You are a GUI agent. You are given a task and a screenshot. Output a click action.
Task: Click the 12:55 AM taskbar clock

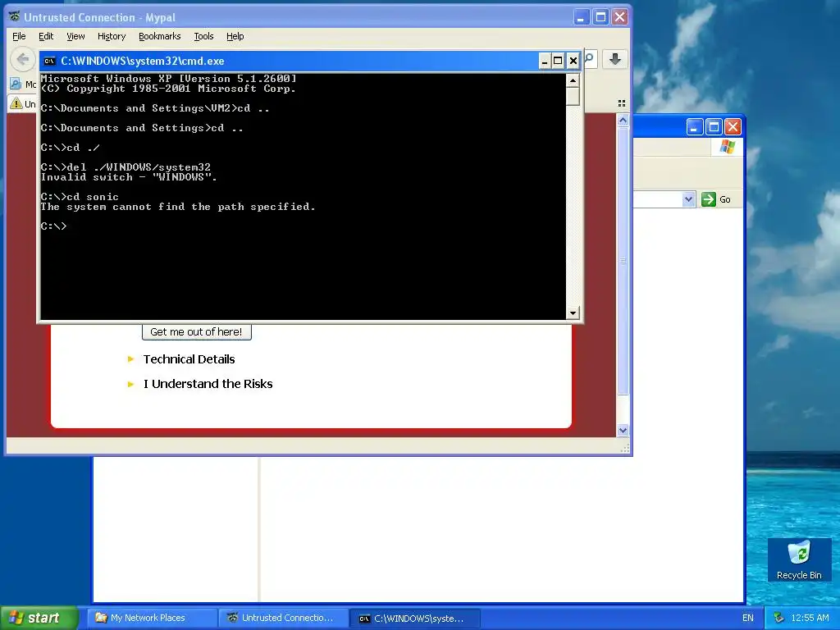click(810, 619)
